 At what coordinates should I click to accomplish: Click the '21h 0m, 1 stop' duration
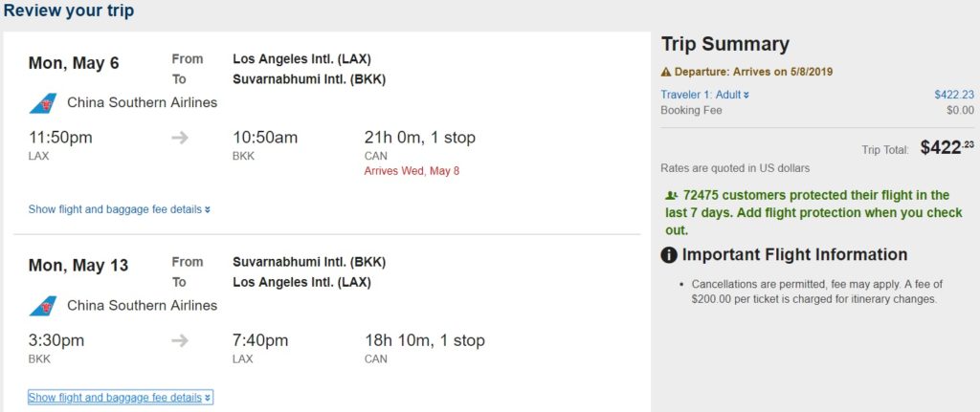pos(420,138)
